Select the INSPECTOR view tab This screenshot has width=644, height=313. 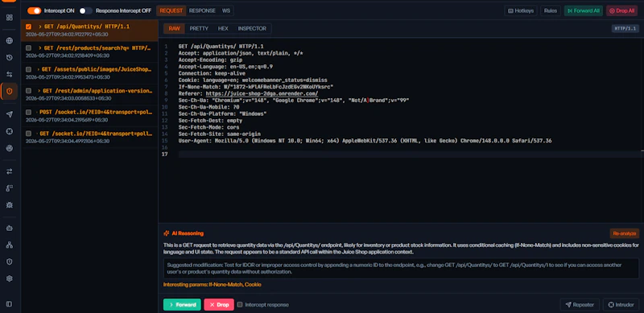[x=252, y=28]
